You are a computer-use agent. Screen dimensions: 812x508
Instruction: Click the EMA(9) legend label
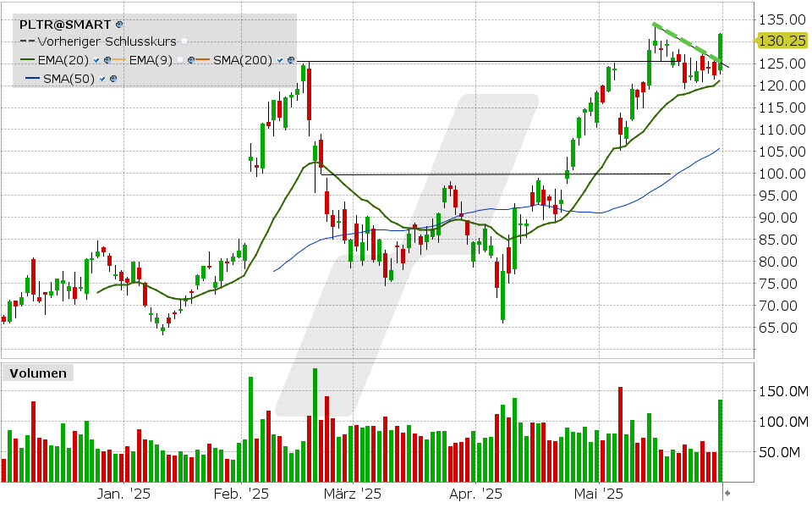pyautogui.click(x=151, y=60)
